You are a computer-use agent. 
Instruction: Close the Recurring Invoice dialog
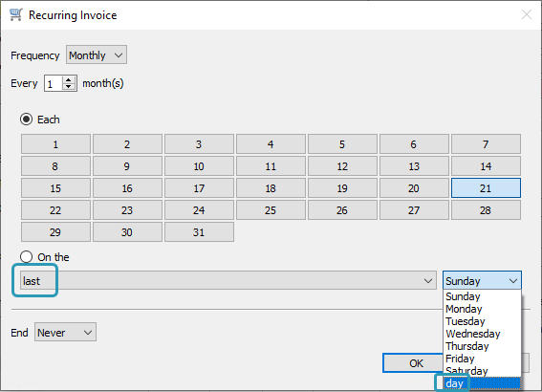[x=527, y=14]
